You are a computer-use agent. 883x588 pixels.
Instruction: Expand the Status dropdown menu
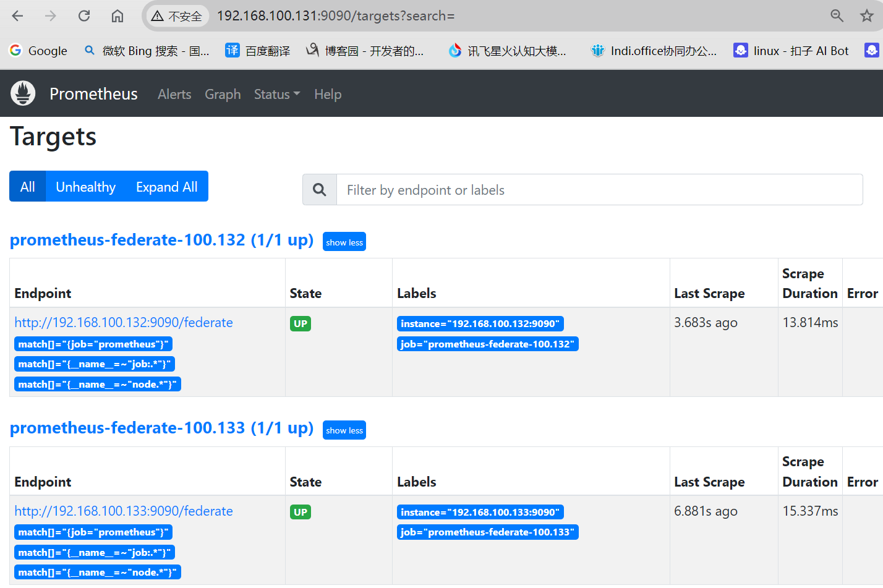[x=277, y=94]
